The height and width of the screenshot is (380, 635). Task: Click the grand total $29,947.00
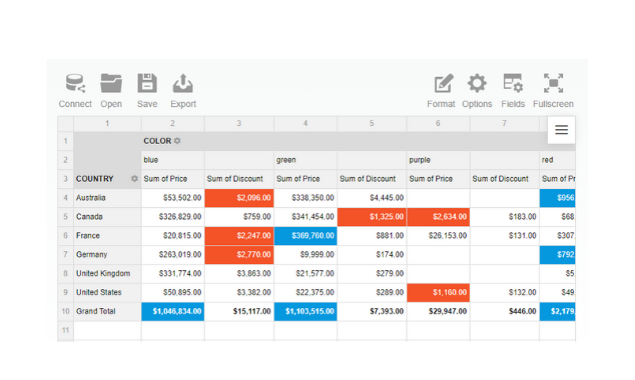[438, 311]
